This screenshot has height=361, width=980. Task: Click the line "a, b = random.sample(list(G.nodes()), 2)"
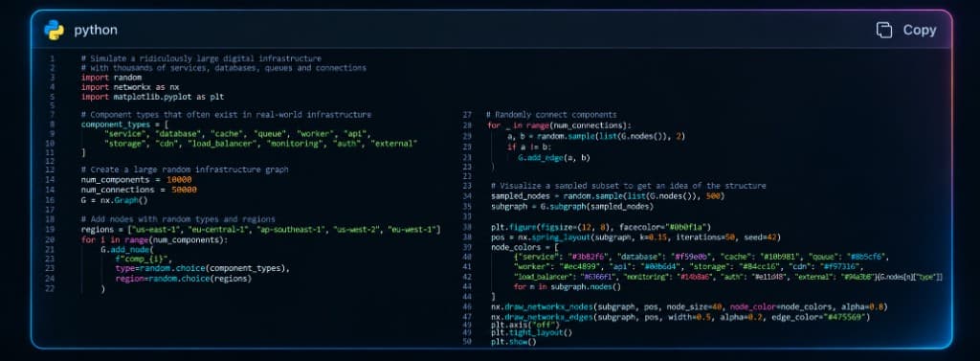tap(596, 136)
